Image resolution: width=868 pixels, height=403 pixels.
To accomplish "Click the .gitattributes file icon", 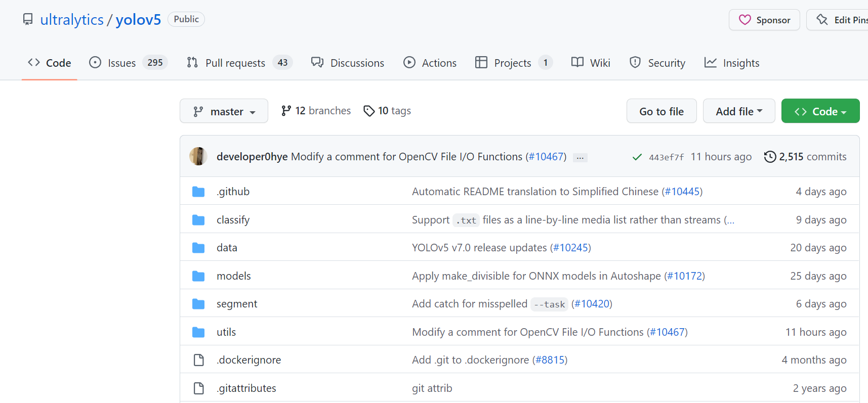I will (199, 388).
